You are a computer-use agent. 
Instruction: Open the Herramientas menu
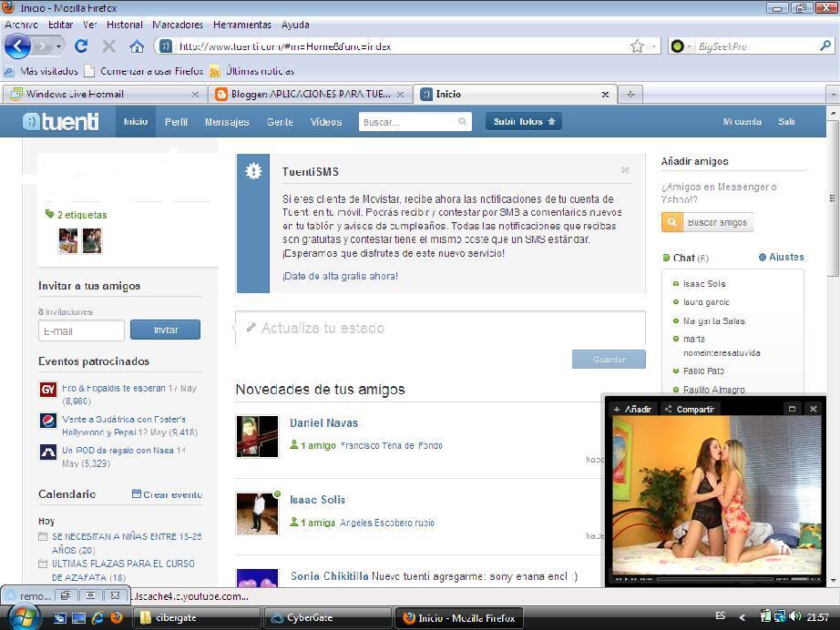241,25
